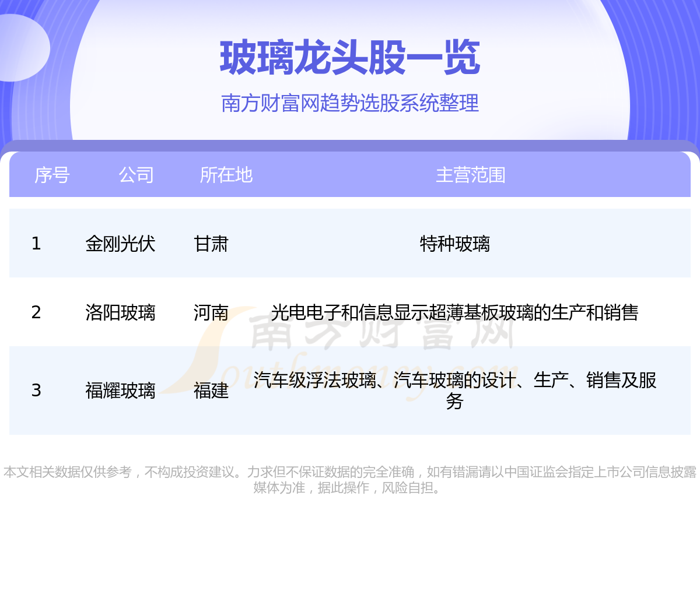The width and height of the screenshot is (700, 612).
Task: Select row number 2 cell
Action: pyautogui.click(x=36, y=312)
